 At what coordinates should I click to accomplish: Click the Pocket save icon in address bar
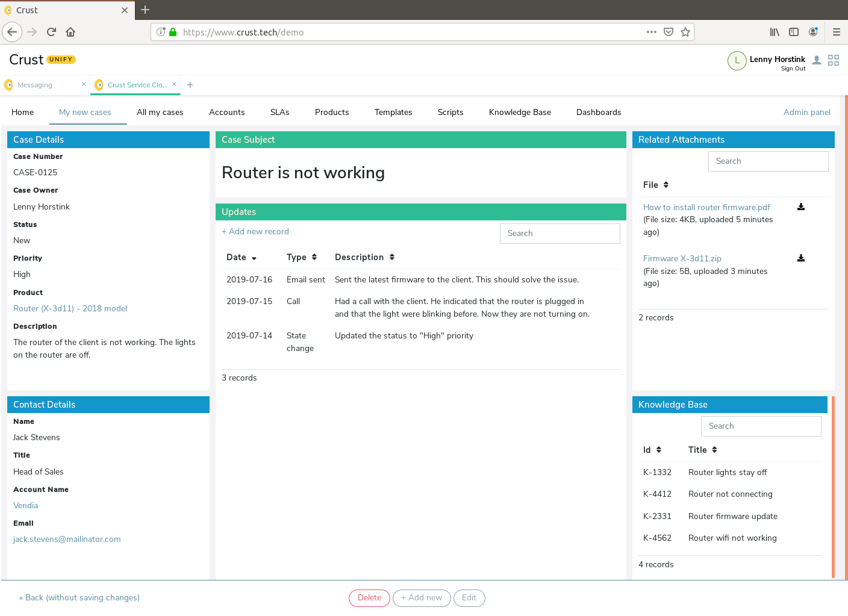coord(669,32)
